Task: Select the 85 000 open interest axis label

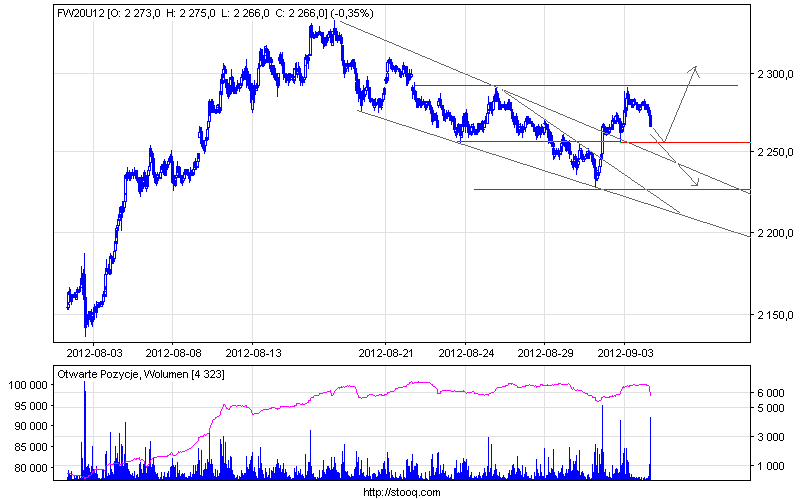Action: [30, 447]
